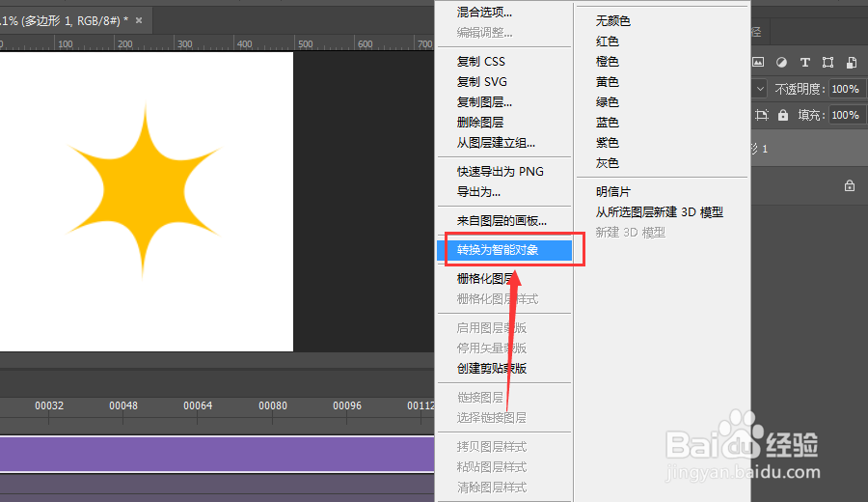Click timeline ruler at frame 00080

tap(273, 405)
